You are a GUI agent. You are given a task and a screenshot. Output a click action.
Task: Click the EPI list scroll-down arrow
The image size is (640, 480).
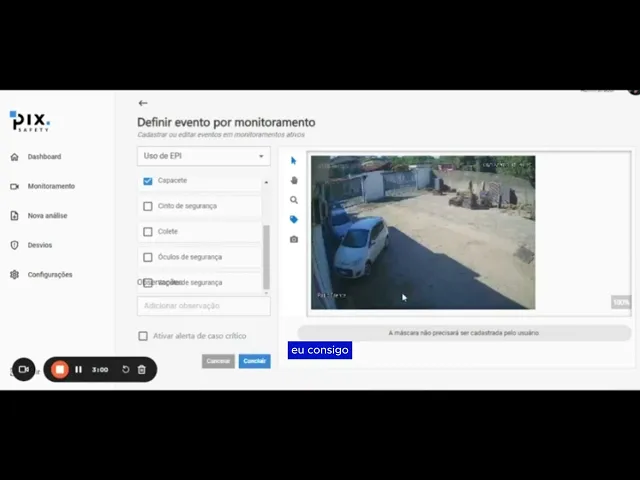click(266, 293)
